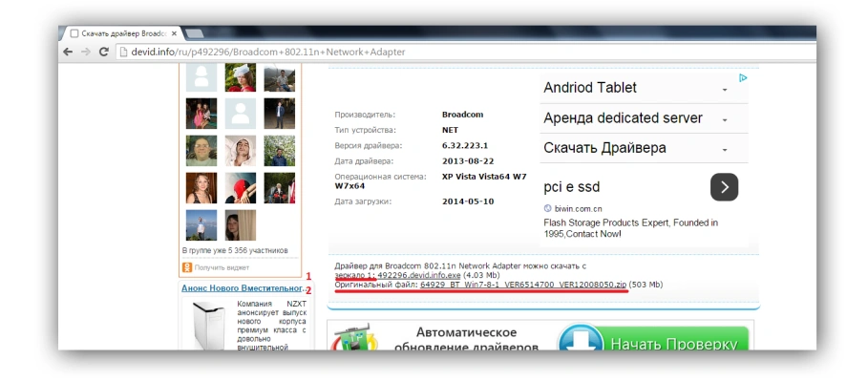
Task: Open a new tab button
Action: [x=194, y=33]
